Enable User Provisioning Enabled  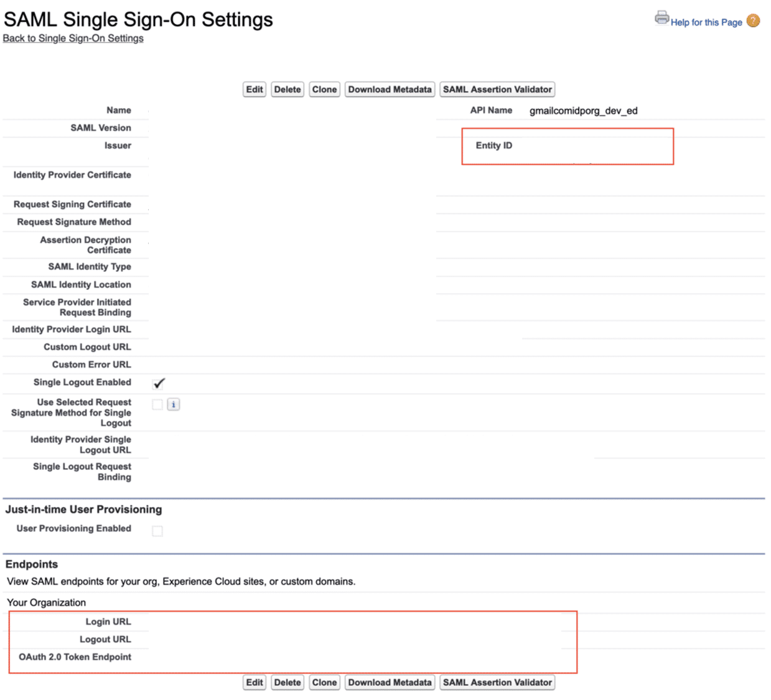tap(157, 531)
